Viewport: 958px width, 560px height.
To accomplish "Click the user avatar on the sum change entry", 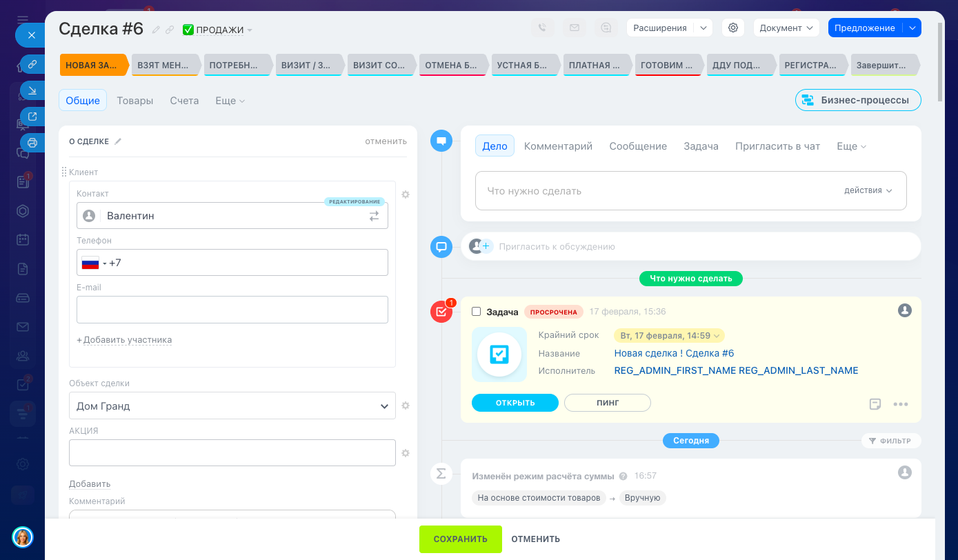I will [905, 472].
